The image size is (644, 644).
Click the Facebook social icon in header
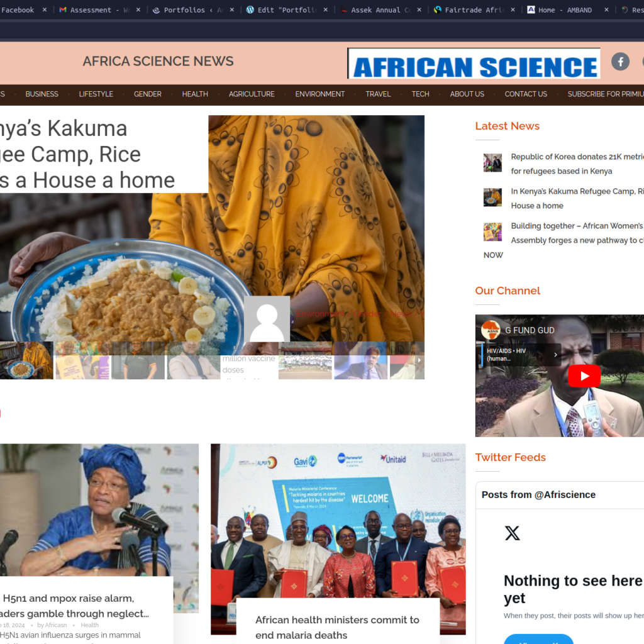point(620,62)
